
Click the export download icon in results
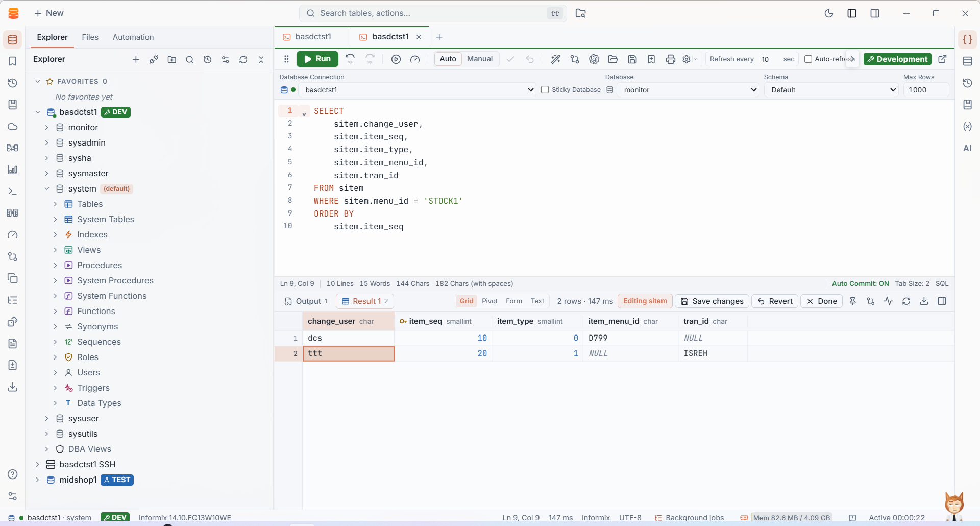[x=924, y=301]
